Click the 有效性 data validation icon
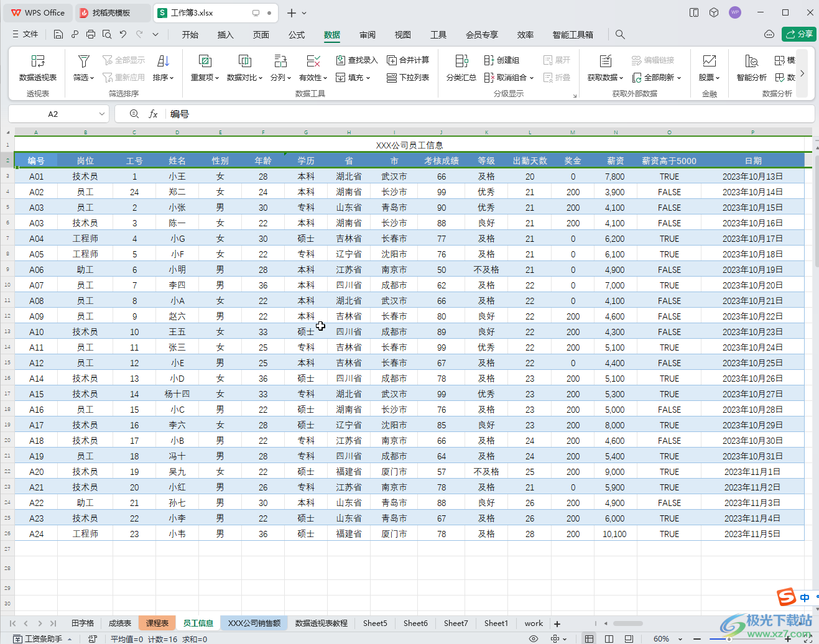 point(313,61)
